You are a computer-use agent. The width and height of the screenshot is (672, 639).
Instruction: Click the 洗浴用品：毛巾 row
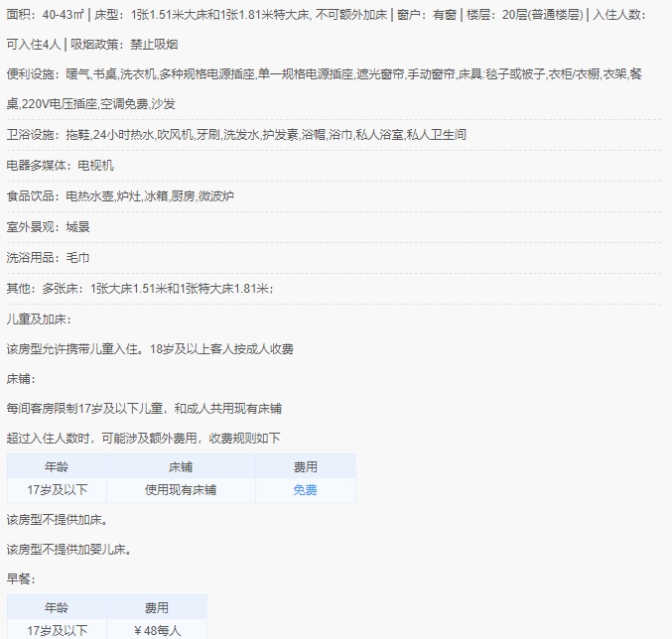click(x=48, y=258)
